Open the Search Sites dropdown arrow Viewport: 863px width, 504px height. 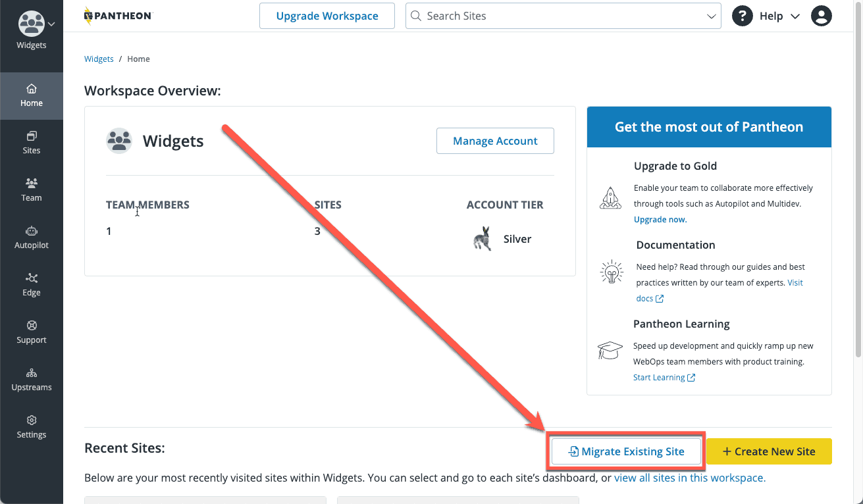pyautogui.click(x=711, y=15)
